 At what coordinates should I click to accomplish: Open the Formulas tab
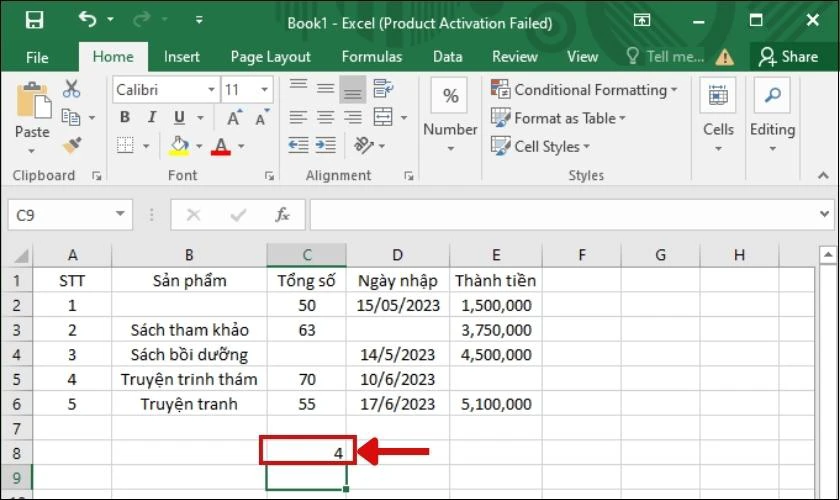(372, 57)
